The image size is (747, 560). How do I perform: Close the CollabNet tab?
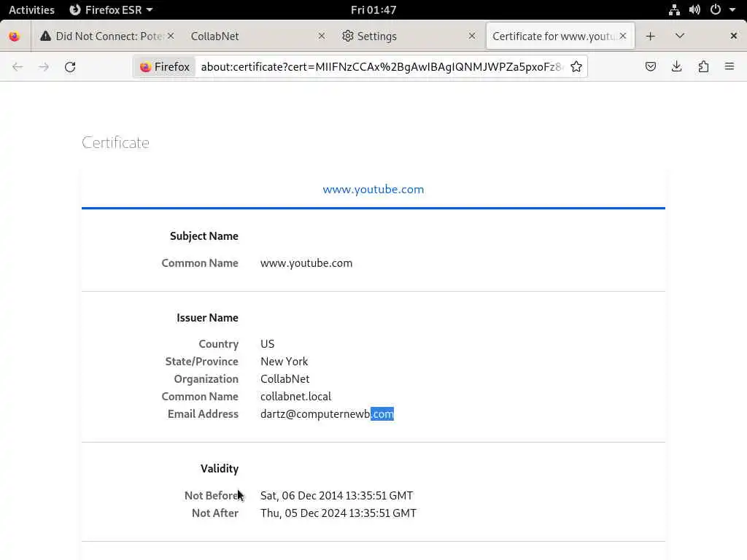point(322,36)
